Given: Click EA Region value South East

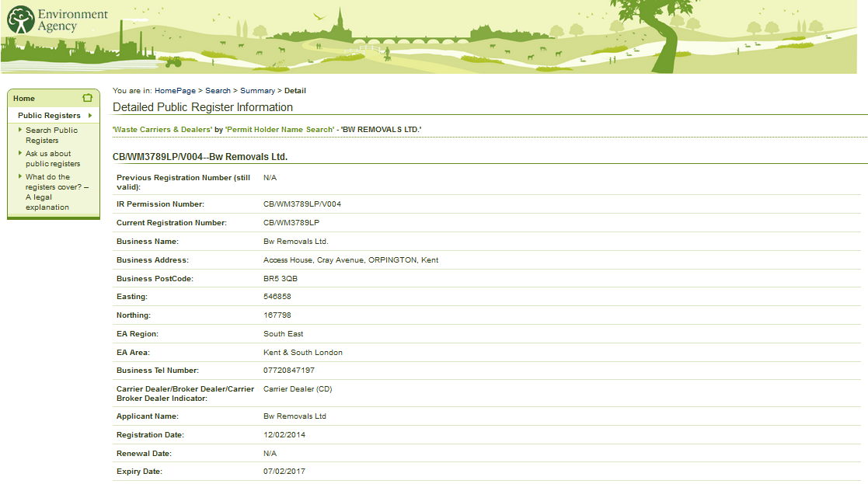Looking at the screenshot, I should pyautogui.click(x=284, y=334).
